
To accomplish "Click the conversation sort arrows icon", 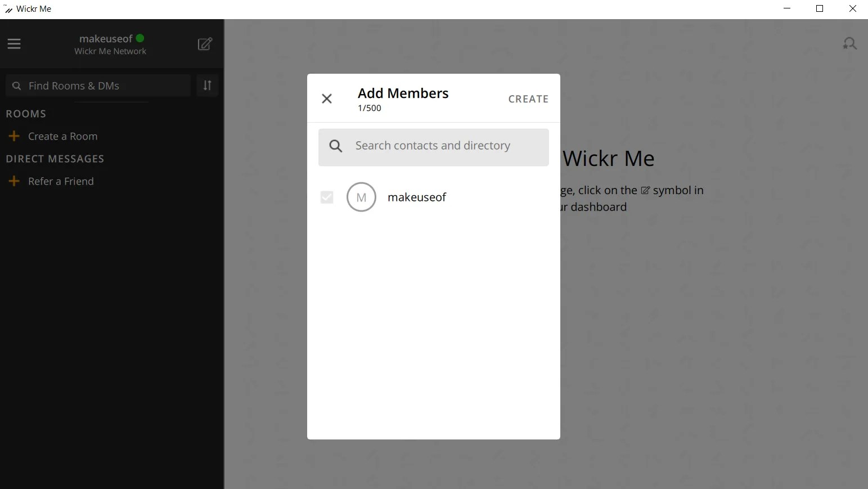I will pos(206,86).
